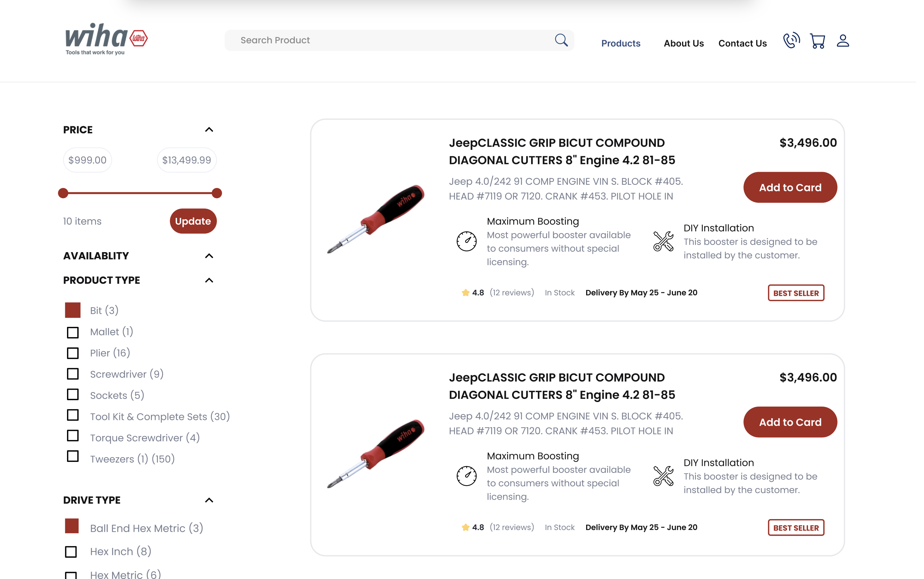Click the minimum price slider handle
924x579 pixels.
[x=63, y=193]
